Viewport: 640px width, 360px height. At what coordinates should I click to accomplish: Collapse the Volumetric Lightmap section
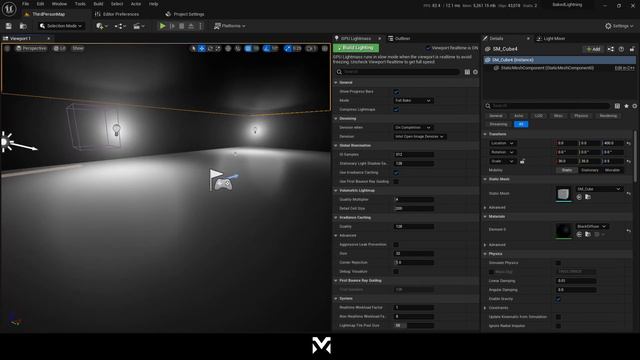tap(336, 191)
